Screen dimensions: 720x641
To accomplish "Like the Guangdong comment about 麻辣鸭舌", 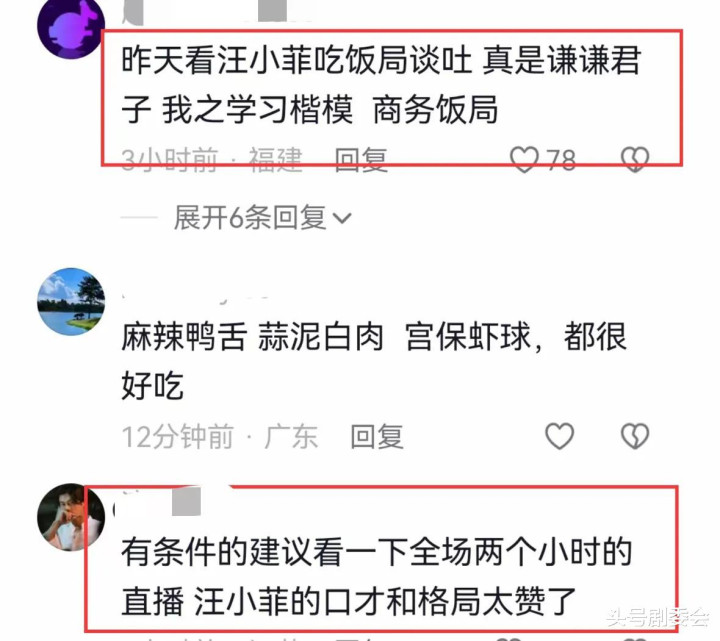I will point(559,436).
